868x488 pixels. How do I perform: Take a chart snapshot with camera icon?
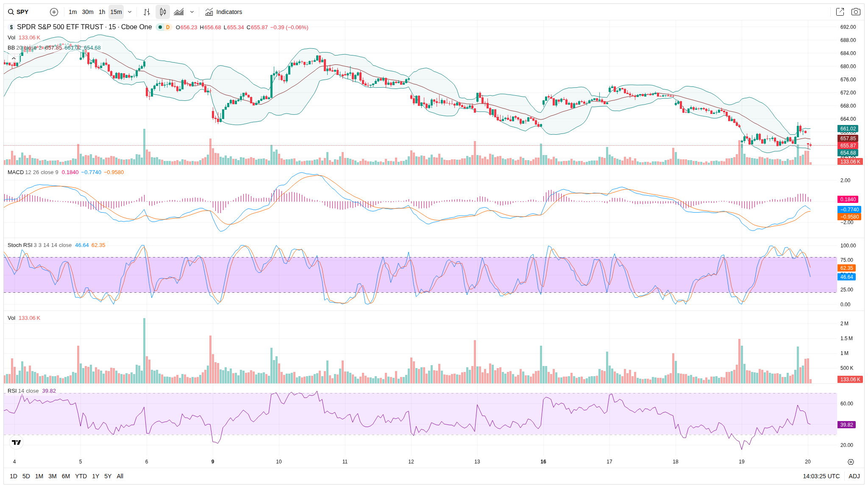[x=856, y=12]
